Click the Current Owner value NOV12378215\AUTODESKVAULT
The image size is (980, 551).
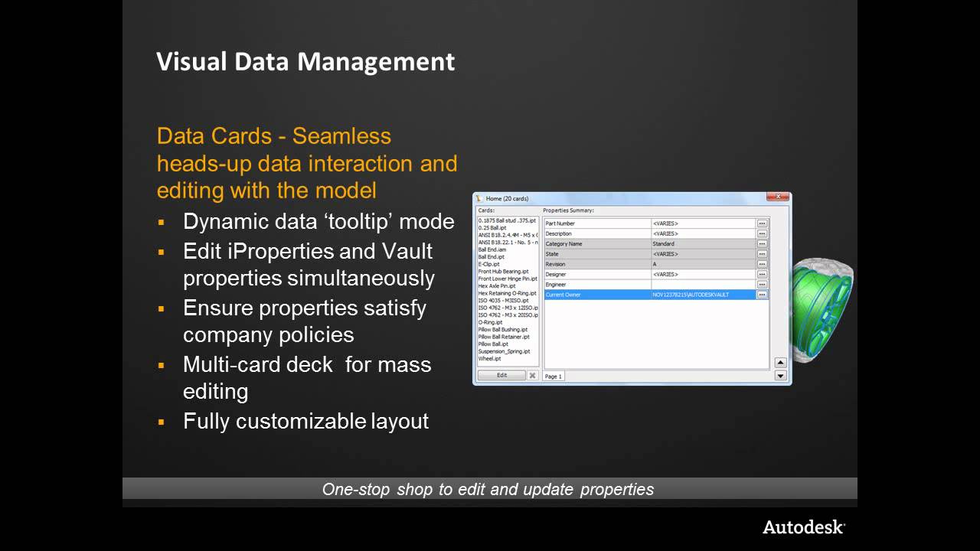[x=703, y=294]
